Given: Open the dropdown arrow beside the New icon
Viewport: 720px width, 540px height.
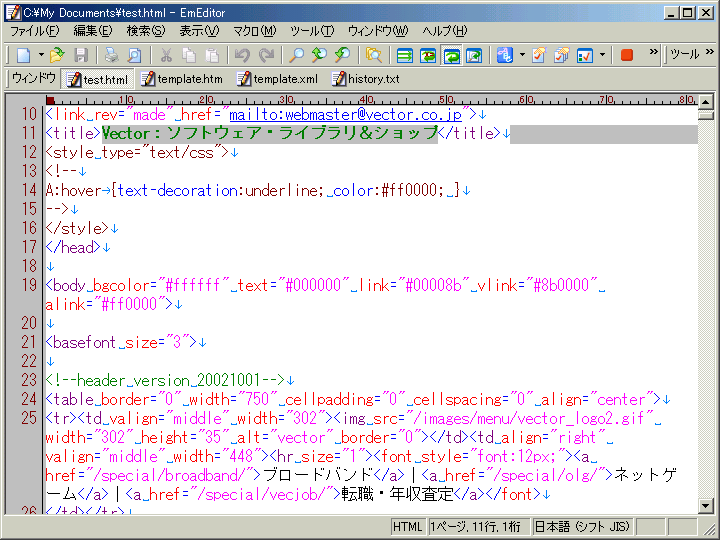Looking at the screenshot, I should click(x=41, y=56).
